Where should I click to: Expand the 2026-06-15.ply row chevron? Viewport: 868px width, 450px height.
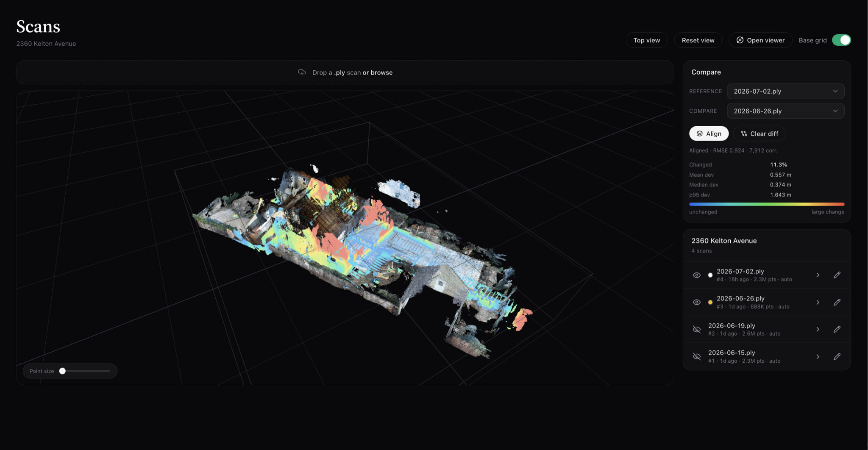818,356
